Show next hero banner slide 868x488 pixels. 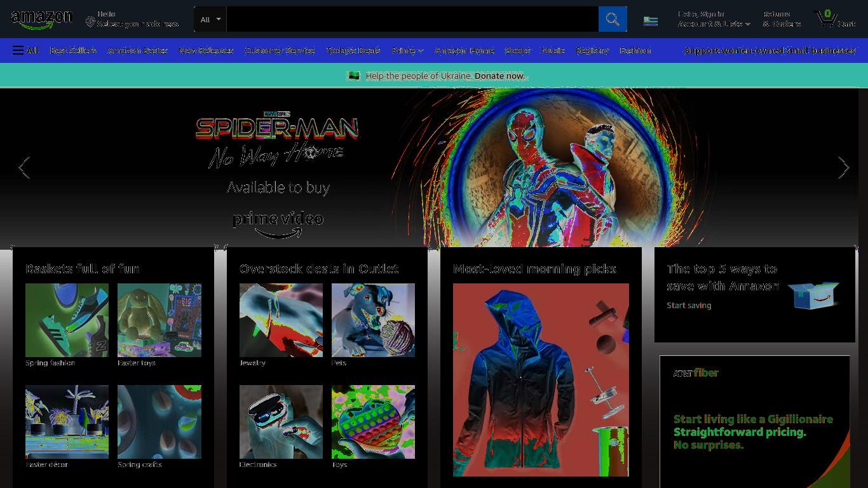pos(843,168)
